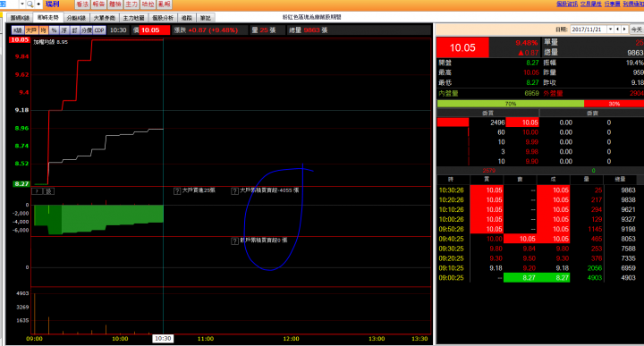The height and width of the screenshot is (346, 644).
Task: Open the stock code dropdown arrow
Action: [22, 4]
